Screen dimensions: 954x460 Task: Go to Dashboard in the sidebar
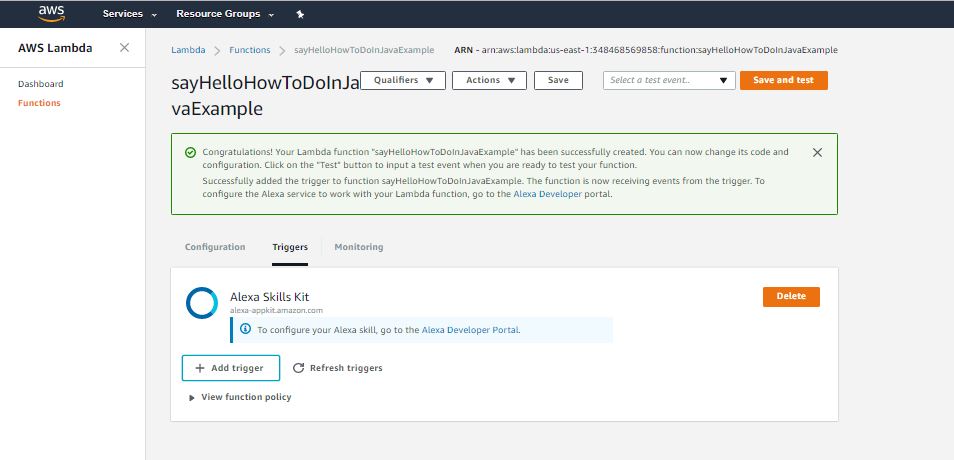point(41,84)
